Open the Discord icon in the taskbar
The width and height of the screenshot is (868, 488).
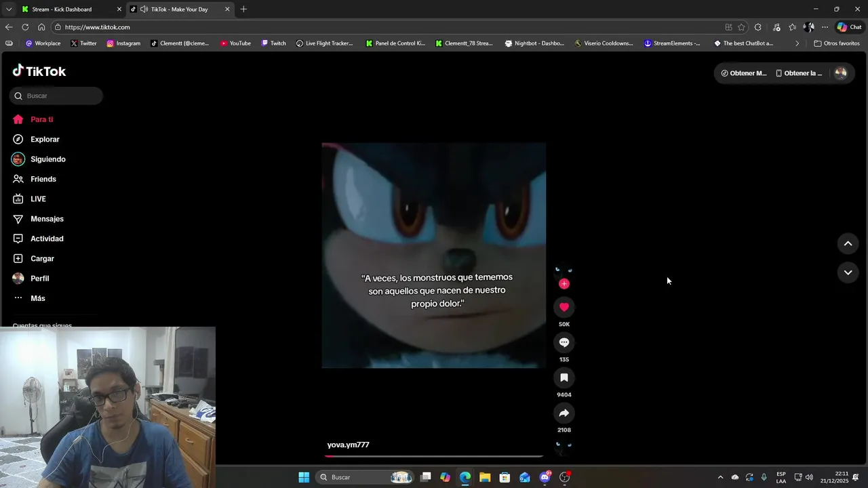point(545,477)
